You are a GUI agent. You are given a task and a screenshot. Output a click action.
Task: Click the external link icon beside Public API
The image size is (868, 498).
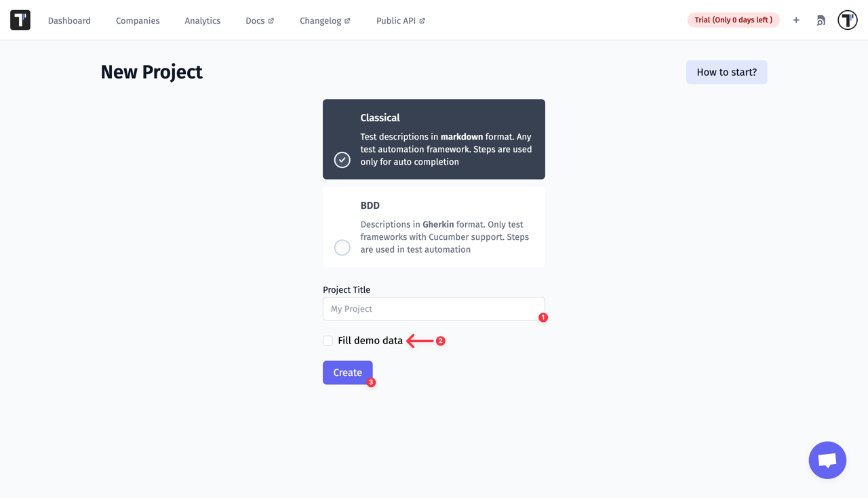[x=421, y=20]
